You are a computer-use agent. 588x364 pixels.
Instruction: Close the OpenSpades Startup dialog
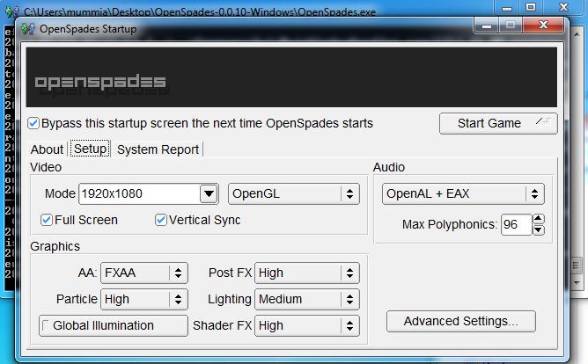543,25
